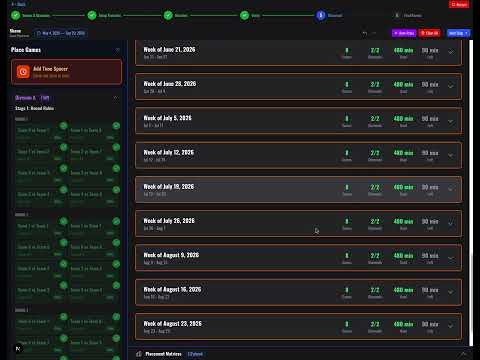Viewport: 480px width, 360px height.
Task: Click the red button in top-right corner
Action: coord(459,4)
